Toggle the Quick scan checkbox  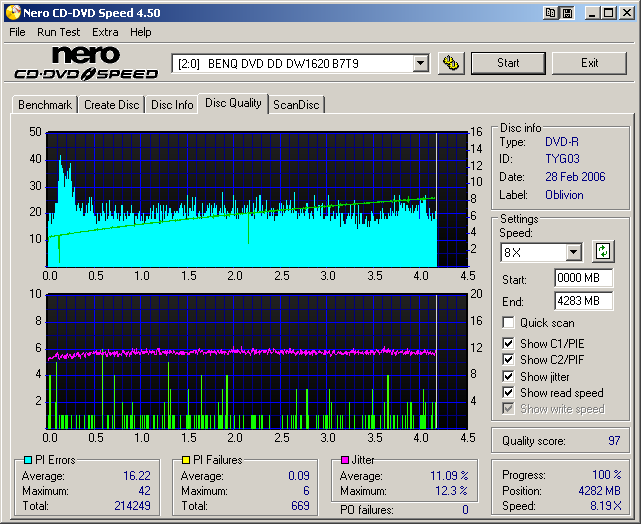click(509, 323)
